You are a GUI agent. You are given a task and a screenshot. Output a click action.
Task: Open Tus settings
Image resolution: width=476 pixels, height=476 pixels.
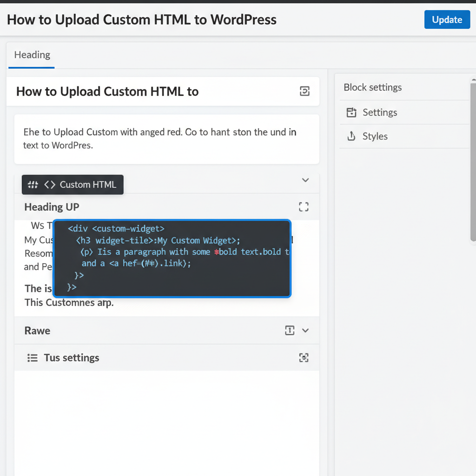click(x=71, y=357)
